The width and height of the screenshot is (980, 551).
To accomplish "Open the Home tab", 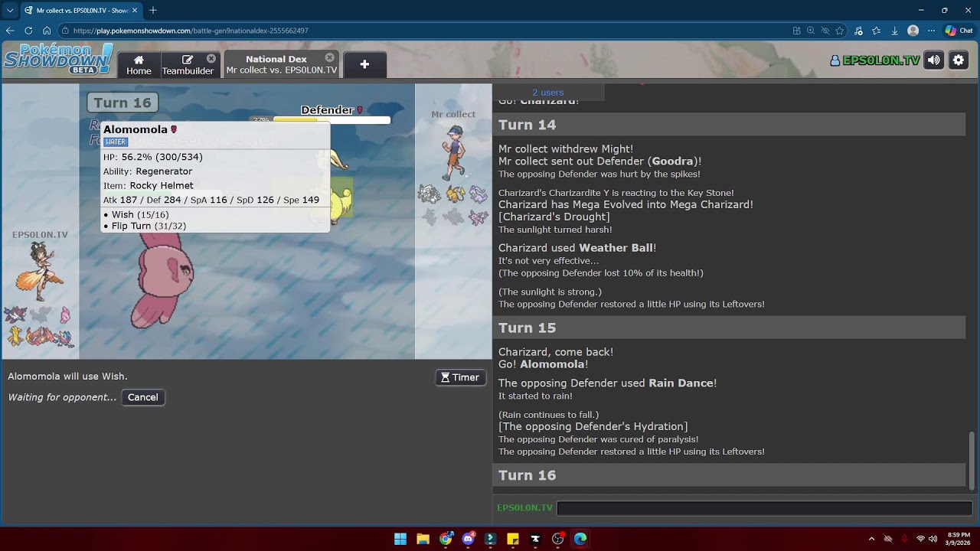I will 139,64.
